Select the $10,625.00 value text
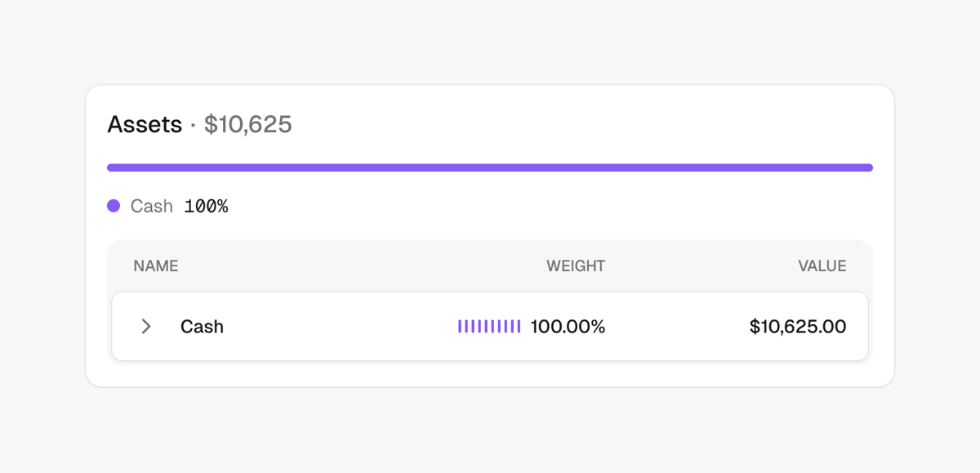 point(798,326)
